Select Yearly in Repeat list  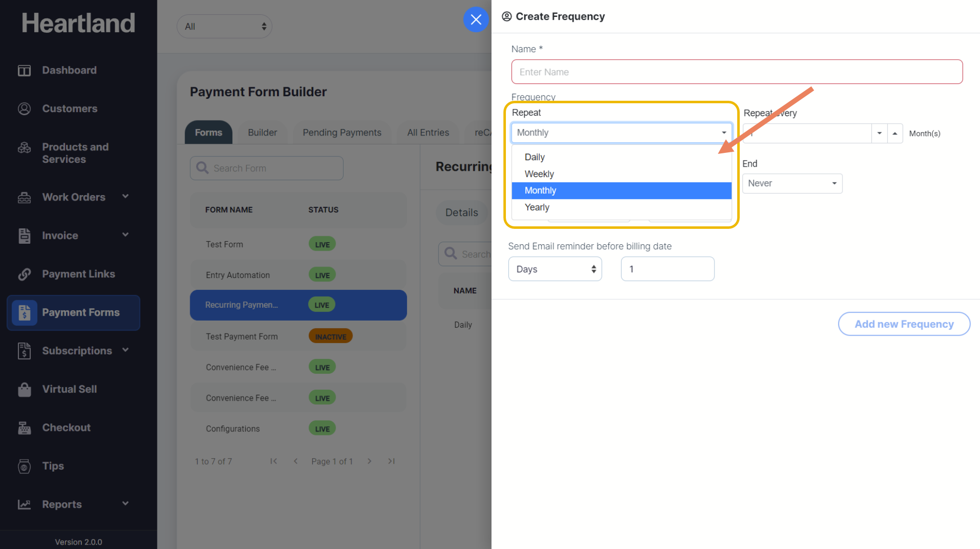pos(537,207)
